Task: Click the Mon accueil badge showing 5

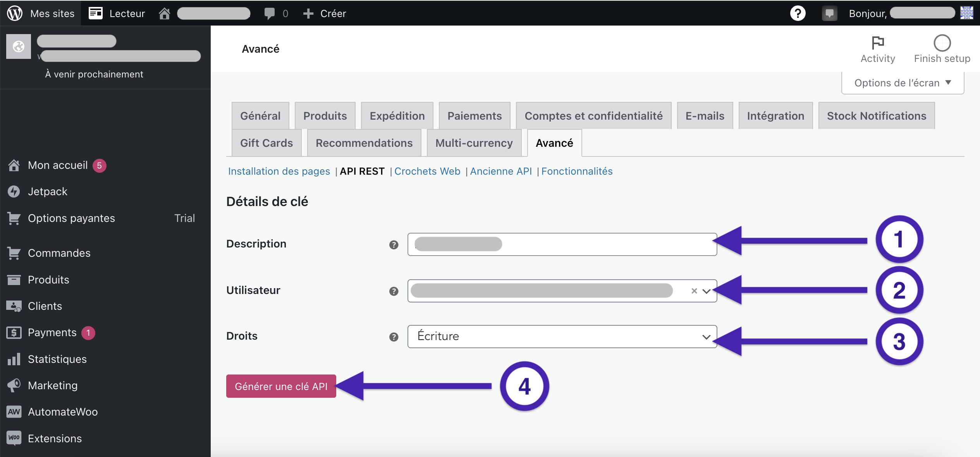Action: (100, 165)
